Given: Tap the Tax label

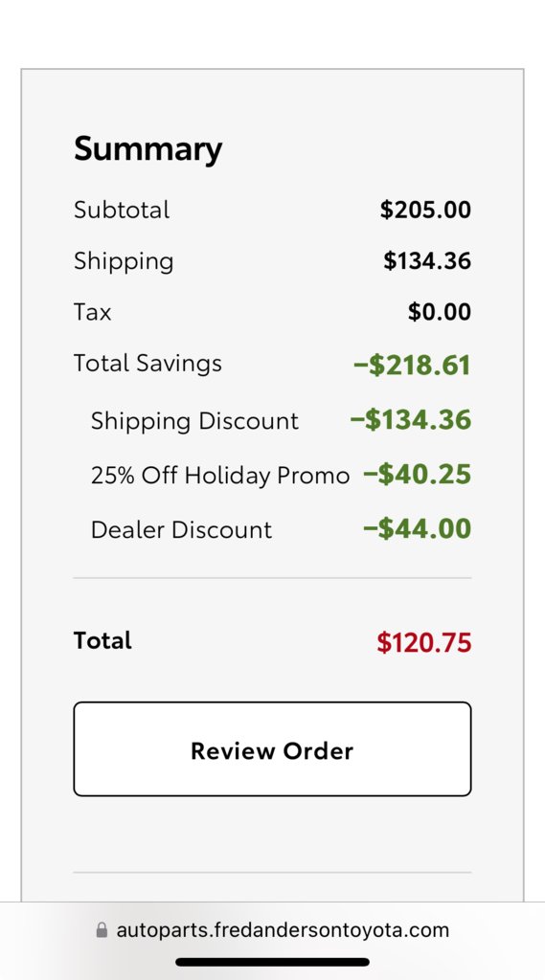Looking at the screenshot, I should [93, 311].
